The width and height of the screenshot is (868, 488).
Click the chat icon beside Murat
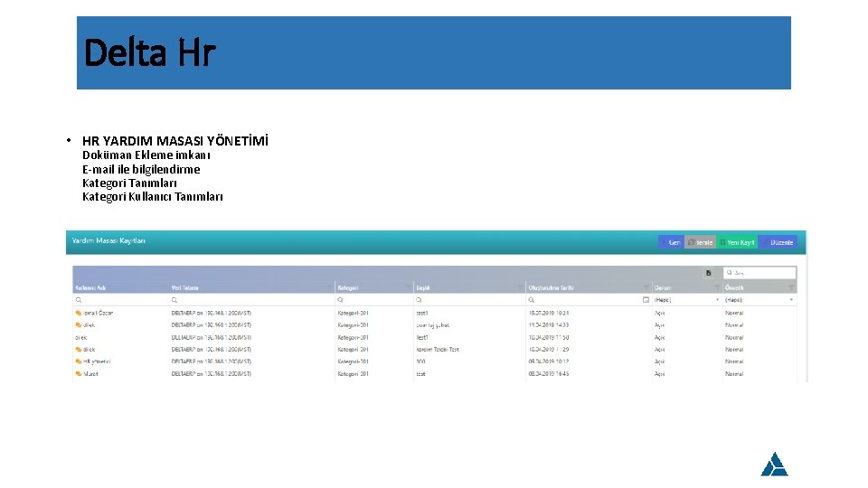[x=79, y=374]
